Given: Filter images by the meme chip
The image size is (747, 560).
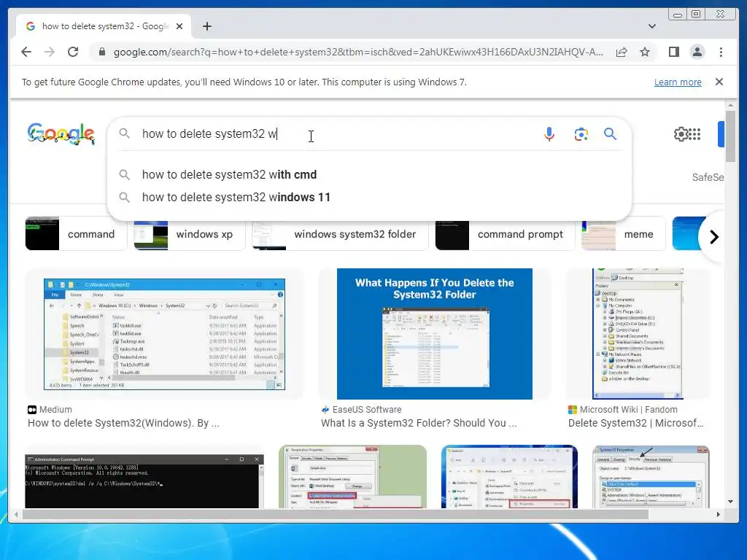Looking at the screenshot, I should [x=623, y=234].
